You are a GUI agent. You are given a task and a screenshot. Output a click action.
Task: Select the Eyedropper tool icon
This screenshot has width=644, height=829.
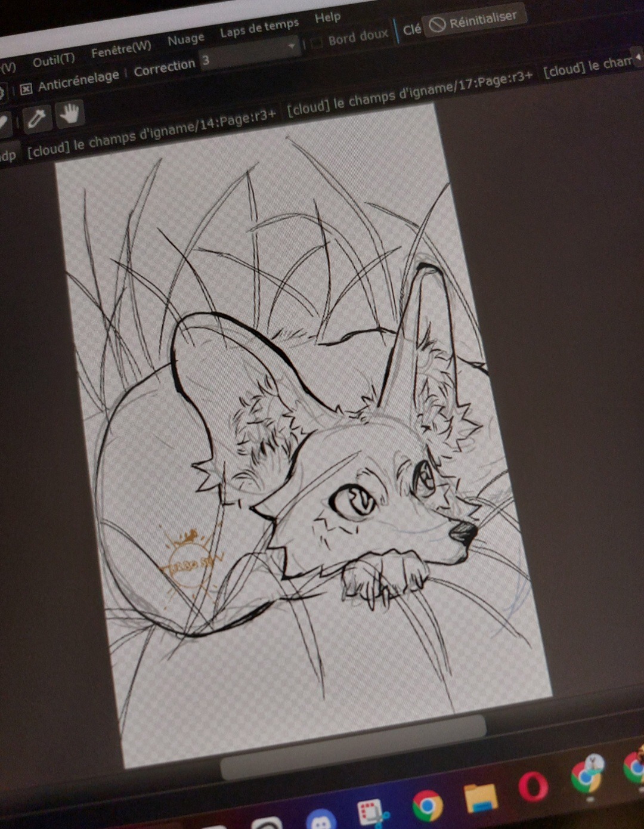pyautogui.click(x=36, y=119)
